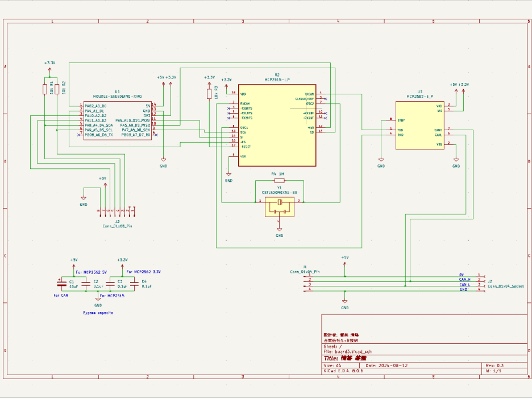Select the 10k resistor R1
Screen dimensions: 532x399
pos(44,89)
